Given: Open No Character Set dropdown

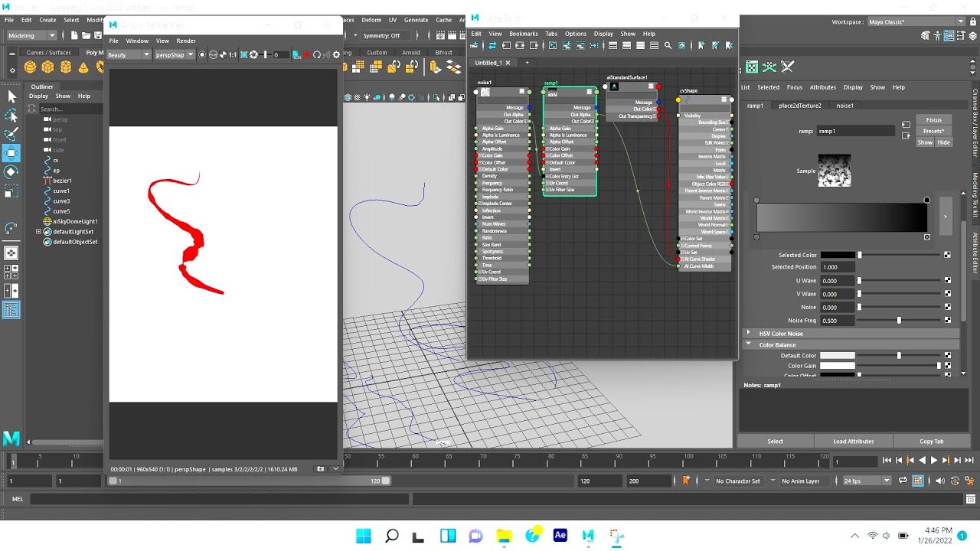Looking at the screenshot, I should pos(738,481).
